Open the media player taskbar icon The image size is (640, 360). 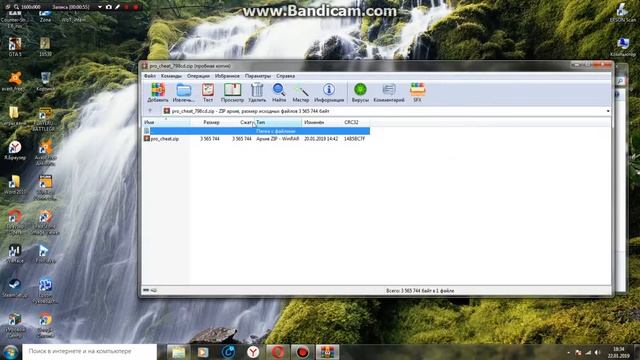(x=203, y=352)
